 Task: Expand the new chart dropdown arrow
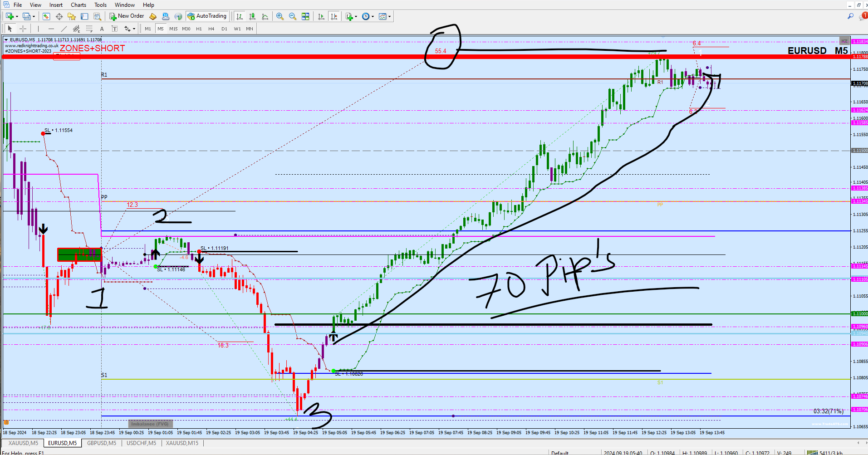click(x=17, y=16)
